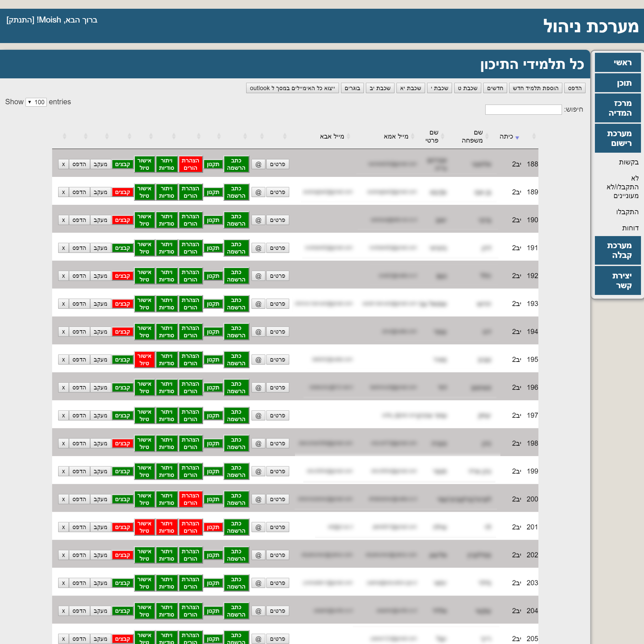Toggle green כתב הרשמה in row 190
644x644 pixels.
236,220
